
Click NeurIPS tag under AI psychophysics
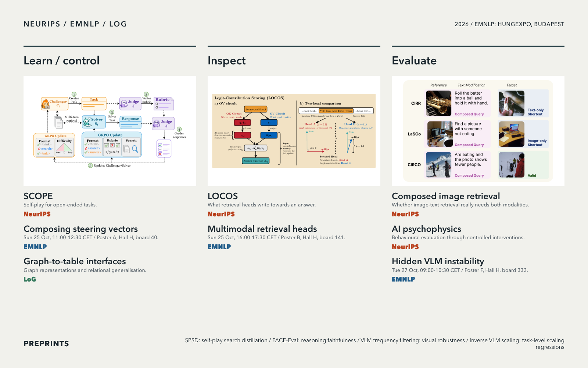pyautogui.click(x=405, y=247)
